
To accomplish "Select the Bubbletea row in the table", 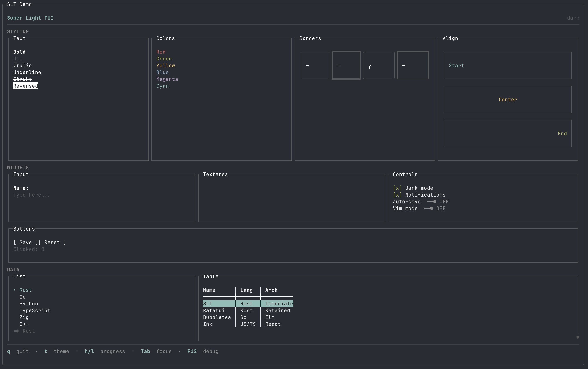I will click(217, 317).
